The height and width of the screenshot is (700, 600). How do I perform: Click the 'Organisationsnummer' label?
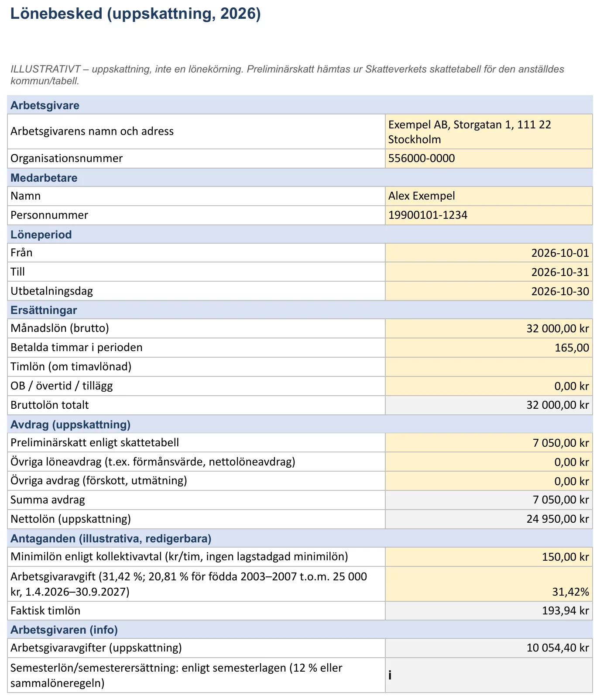pos(67,159)
